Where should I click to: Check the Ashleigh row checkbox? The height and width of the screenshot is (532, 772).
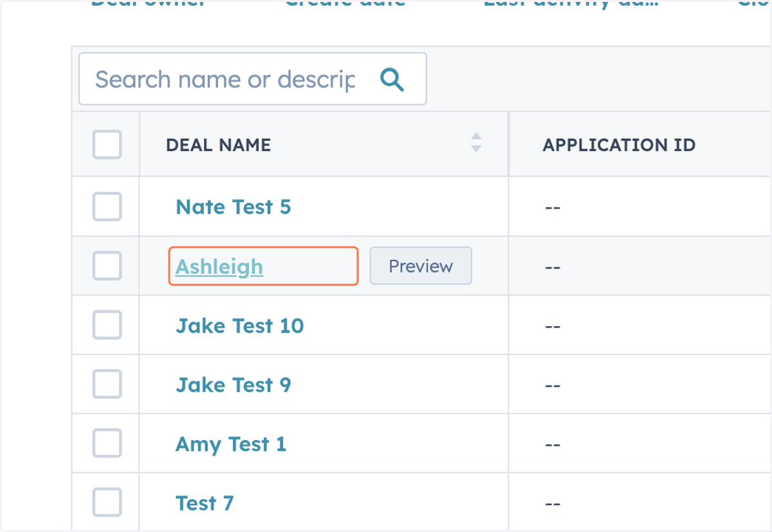point(107,266)
